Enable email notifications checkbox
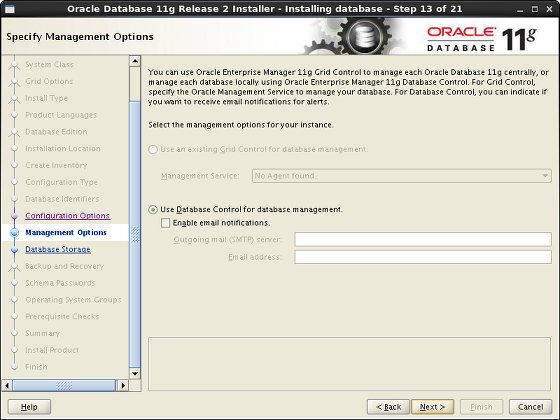The image size is (560, 420). tap(165, 223)
